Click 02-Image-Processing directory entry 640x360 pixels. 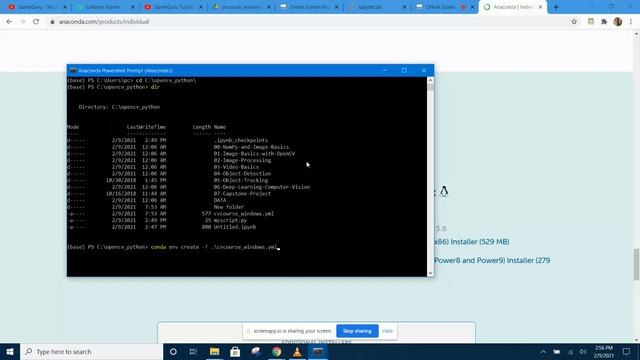(242, 160)
